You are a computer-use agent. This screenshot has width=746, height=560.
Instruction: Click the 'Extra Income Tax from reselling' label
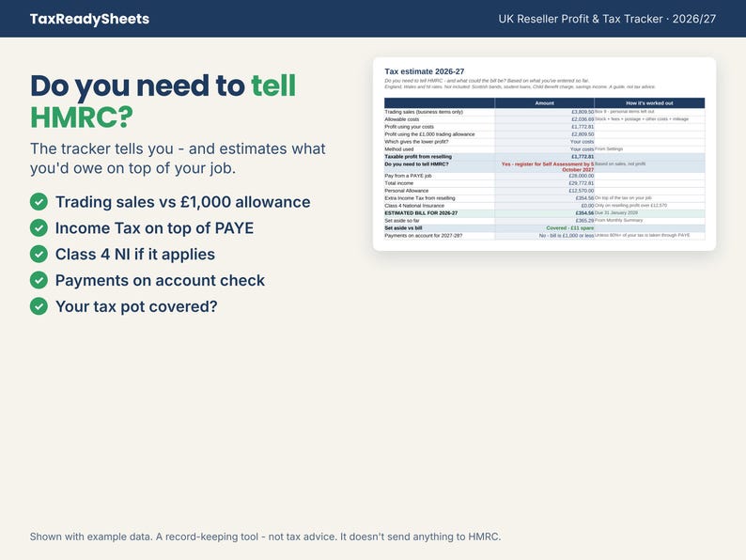pos(420,198)
